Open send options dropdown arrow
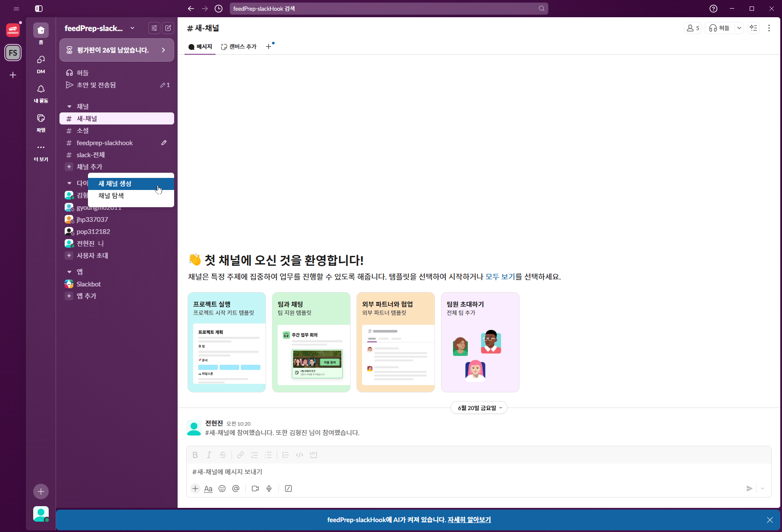Image resolution: width=782 pixels, height=532 pixels. [763, 488]
